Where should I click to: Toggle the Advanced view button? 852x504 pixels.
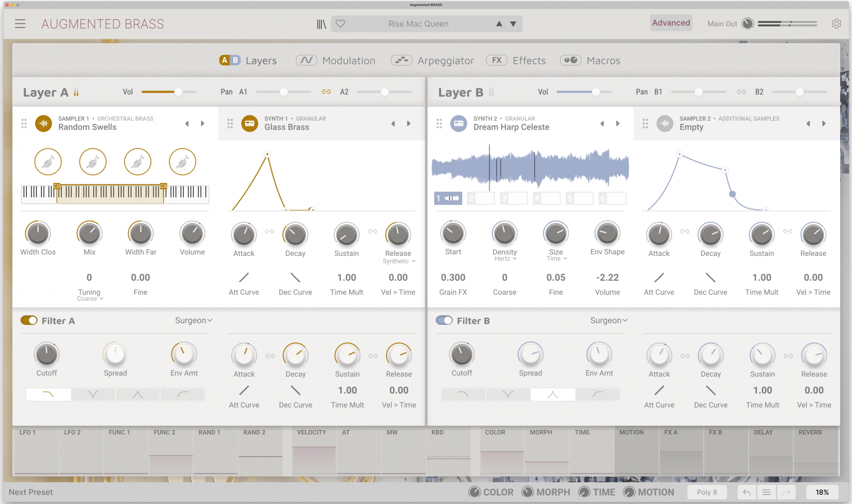[x=671, y=23]
